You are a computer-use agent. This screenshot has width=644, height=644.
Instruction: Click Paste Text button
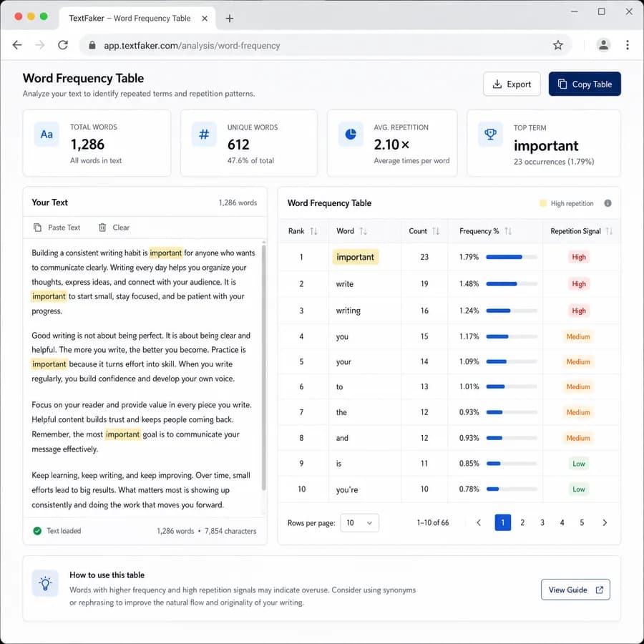57,228
